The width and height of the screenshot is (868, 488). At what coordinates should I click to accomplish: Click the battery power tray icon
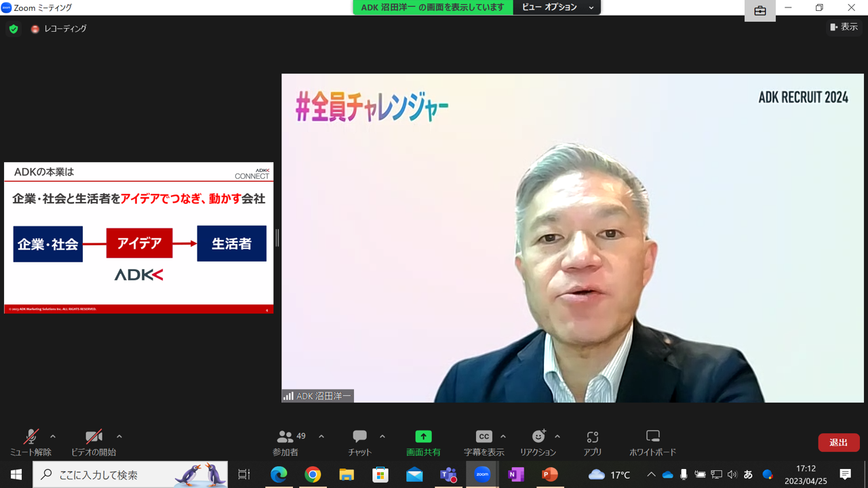tap(700, 474)
